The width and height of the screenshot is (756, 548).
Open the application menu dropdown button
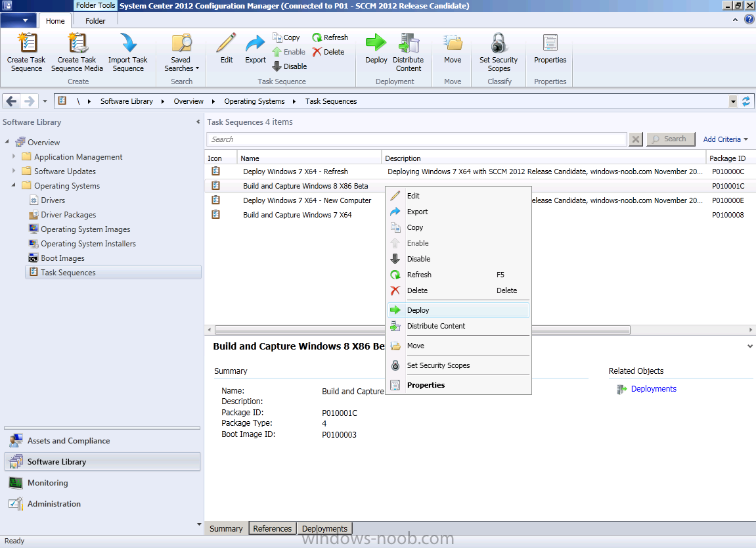coord(19,20)
